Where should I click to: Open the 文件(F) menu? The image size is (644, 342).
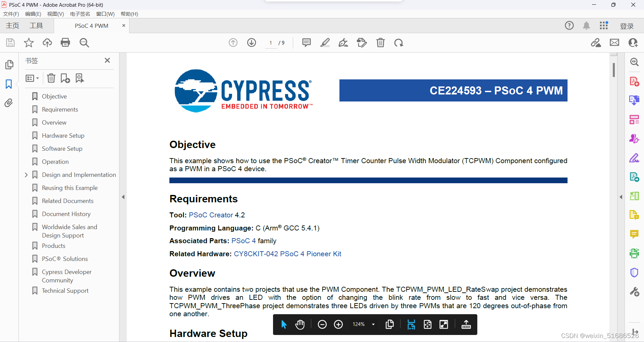[x=11, y=14]
